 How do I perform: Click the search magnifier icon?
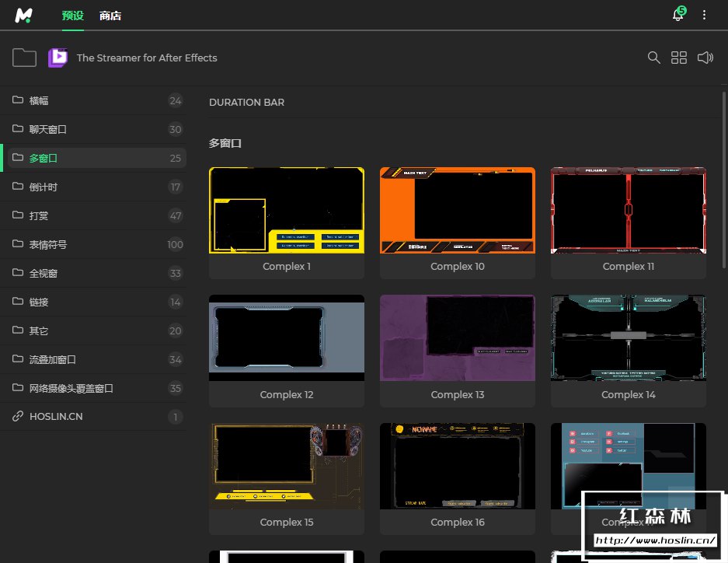click(654, 58)
